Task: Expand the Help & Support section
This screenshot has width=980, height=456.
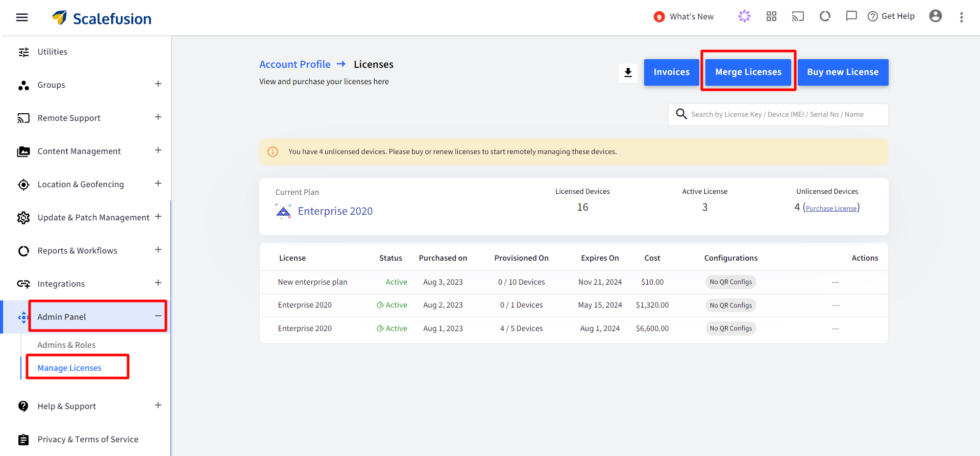Action: [x=158, y=405]
